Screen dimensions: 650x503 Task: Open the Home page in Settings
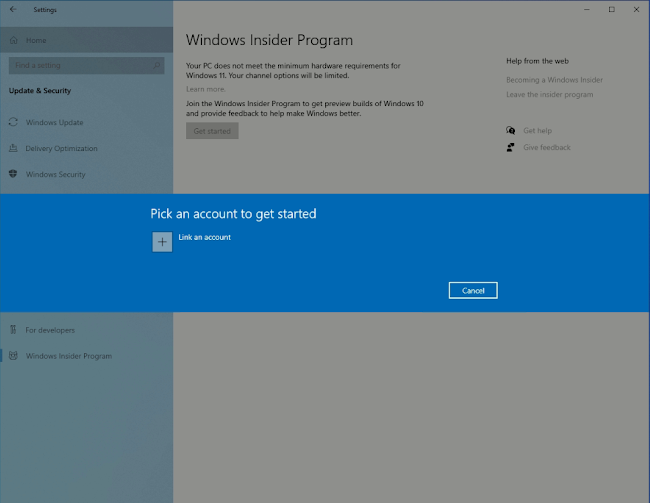coord(86,40)
